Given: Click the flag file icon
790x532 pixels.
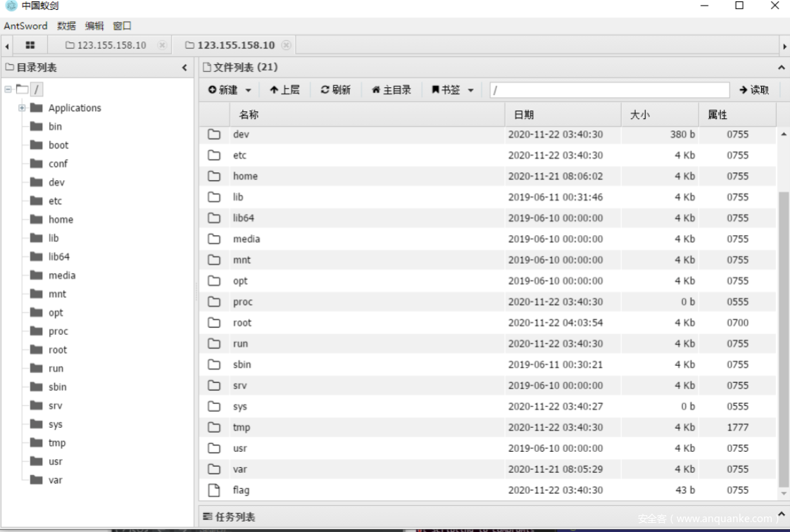Looking at the screenshot, I should coord(214,490).
